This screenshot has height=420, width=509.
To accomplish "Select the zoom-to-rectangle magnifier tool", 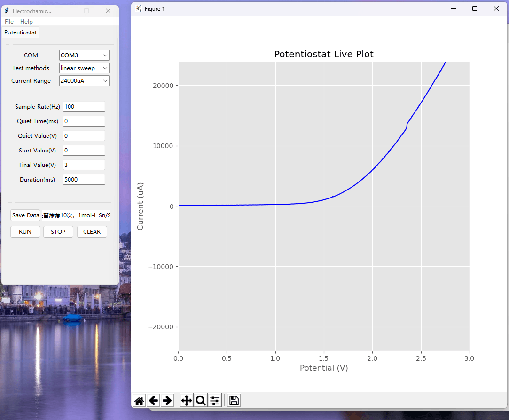I will tap(201, 401).
